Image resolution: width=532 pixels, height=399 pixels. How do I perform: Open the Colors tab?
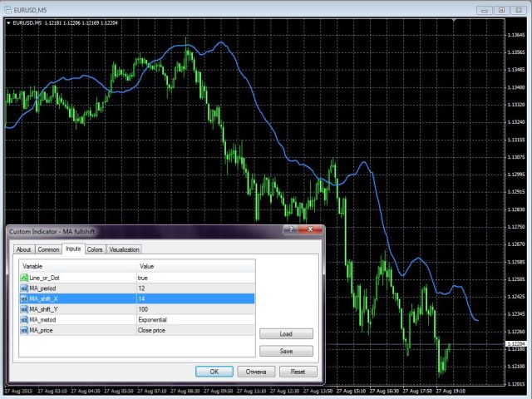pyautogui.click(x=95, y=249)
